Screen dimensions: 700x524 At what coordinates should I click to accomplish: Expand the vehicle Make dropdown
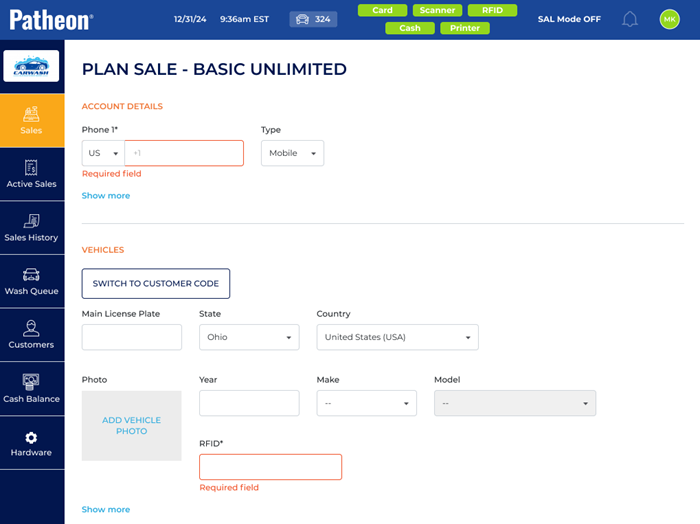point(366,403)
